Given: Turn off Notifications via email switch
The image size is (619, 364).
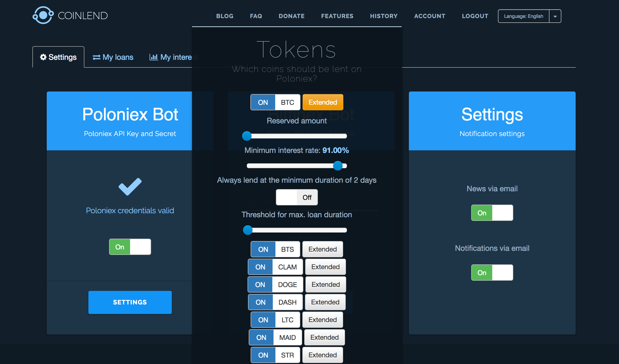Looking at the screenshot, I should coord(492,272).
